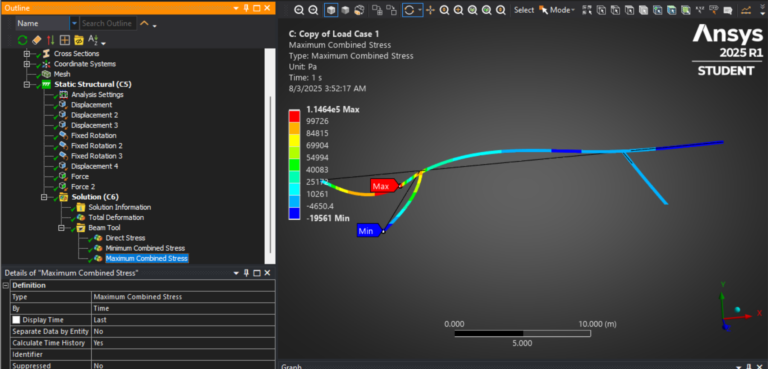Pin the Details panel
The image size is (768, 369).
246,273
